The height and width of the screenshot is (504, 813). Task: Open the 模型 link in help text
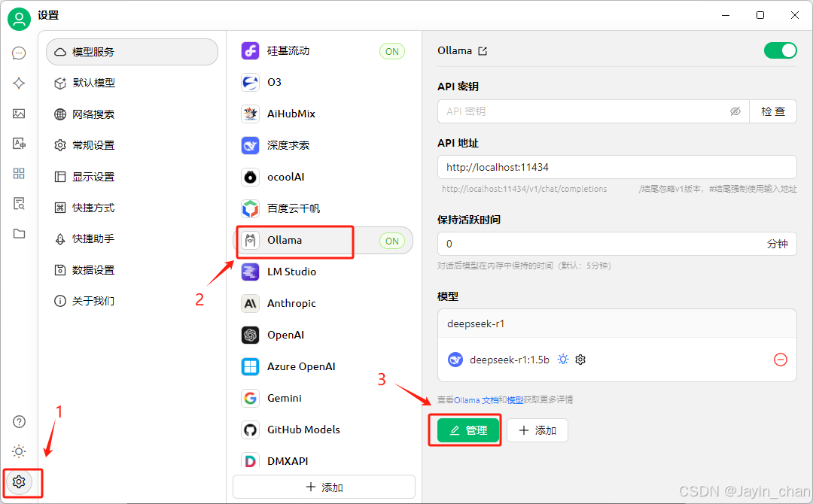pyautogui.click(x=515, y=400)
